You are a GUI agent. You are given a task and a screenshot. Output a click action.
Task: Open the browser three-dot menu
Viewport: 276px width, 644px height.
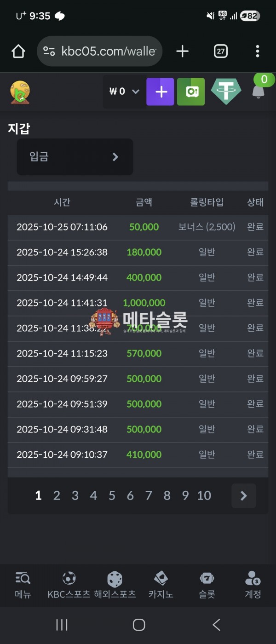click(x=257, y=52)
